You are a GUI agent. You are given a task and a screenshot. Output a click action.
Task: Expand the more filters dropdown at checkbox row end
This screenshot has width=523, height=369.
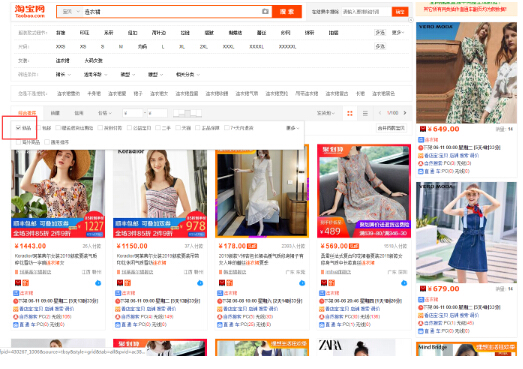coord(293,128)
